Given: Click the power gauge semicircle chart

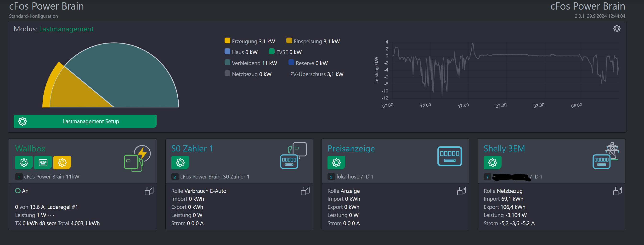Looking at the screenshot, I should [111, 75].
